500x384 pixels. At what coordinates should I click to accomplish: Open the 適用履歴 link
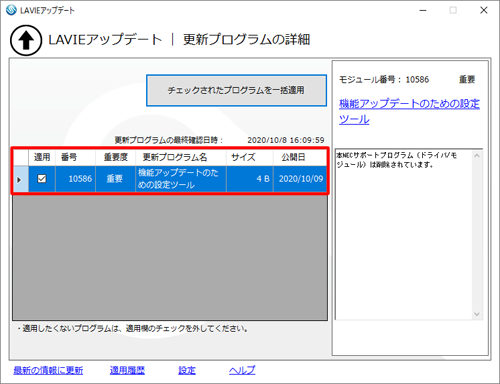point(127,370)
